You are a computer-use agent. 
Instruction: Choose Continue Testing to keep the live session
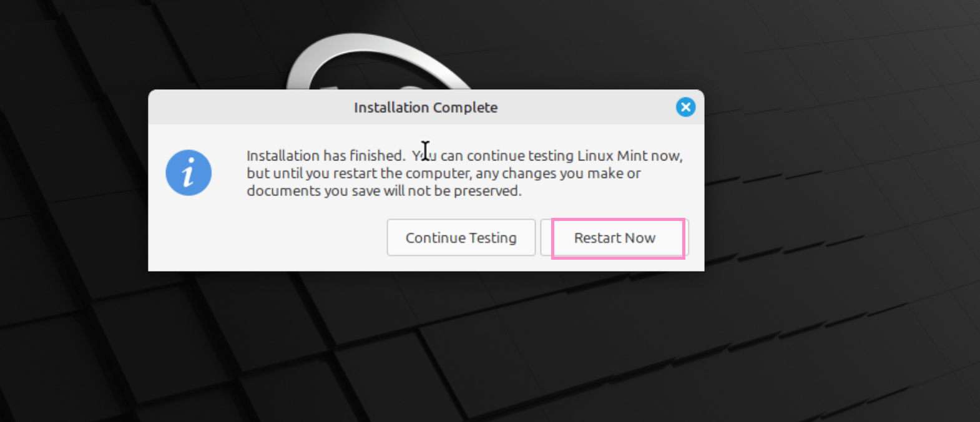tap(461, 238)
